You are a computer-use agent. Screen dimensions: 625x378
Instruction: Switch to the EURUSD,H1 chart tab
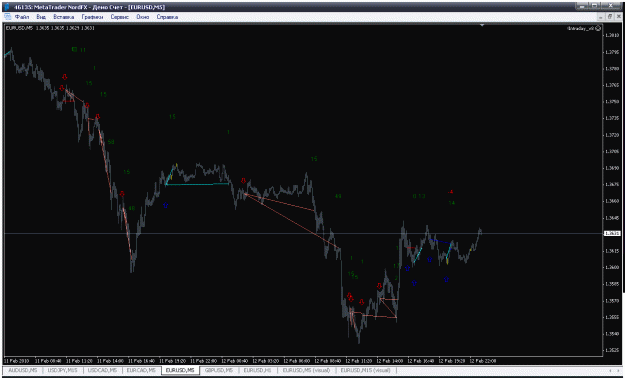[x=258, y=370]
